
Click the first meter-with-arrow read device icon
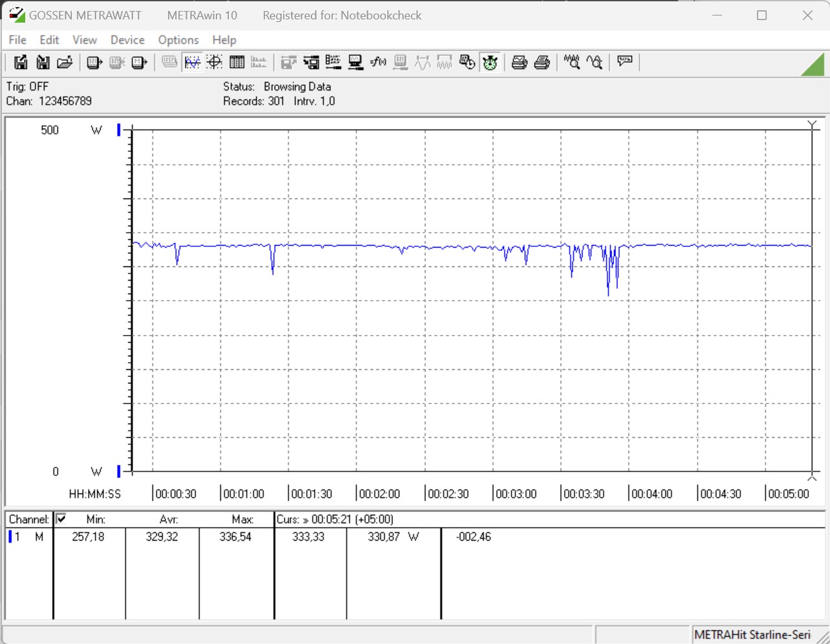(94, 62)
